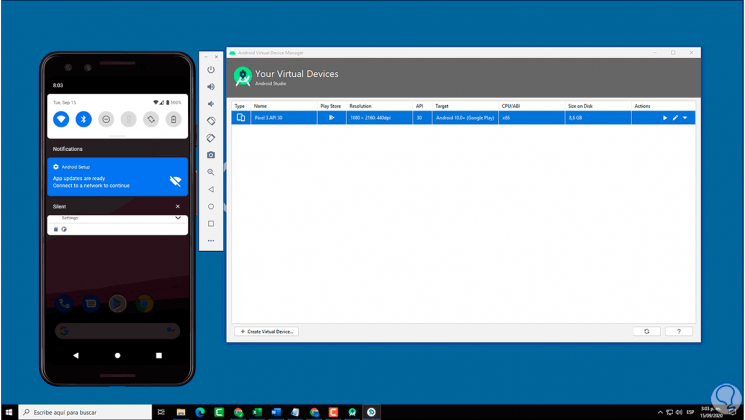Image resolution: width=745 pixels, height=420 pixels.
Task: Click the 'Escribe aquí para buscar' search box
Action: [85, 412]
